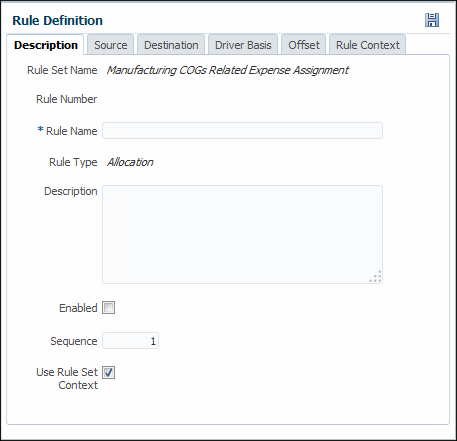Save the rule definition with the disk icon
Viewport: 457px width, 441px height.
click(x=432, y=20)
